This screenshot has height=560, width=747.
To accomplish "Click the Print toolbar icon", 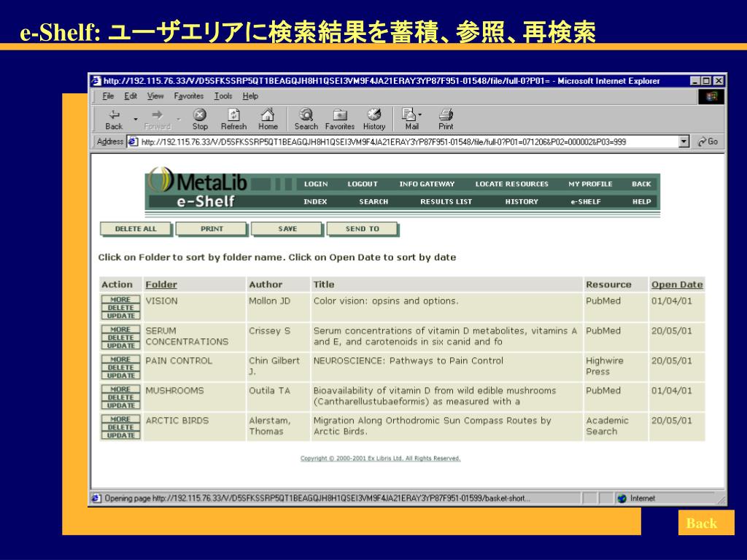I will [x=446, y=119].
